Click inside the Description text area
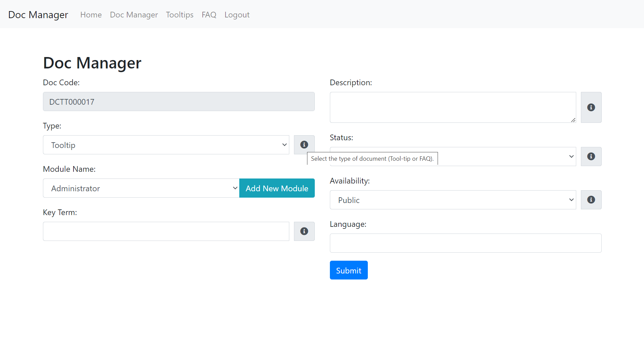The width and height of the screenshot is (644, 358). click(453, 107)
